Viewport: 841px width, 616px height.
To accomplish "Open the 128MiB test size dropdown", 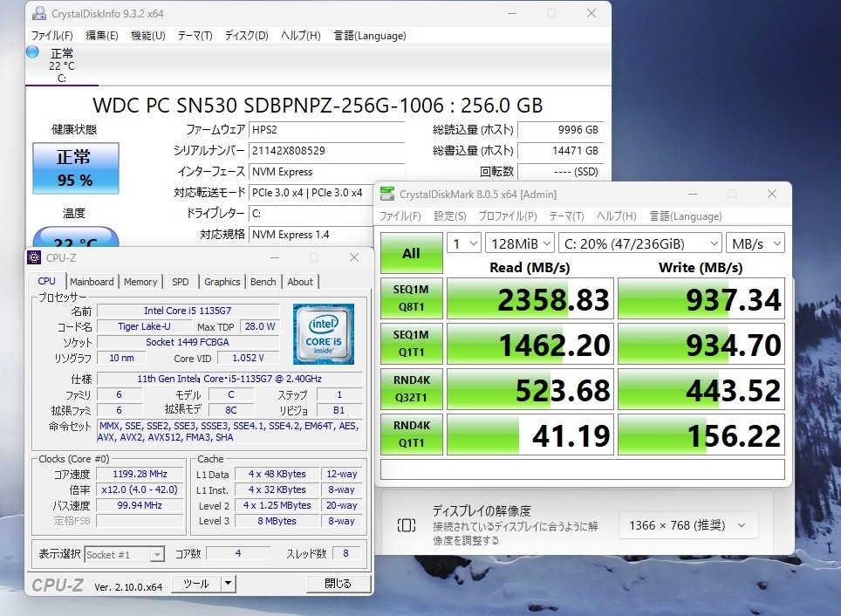I will [520, 243].
